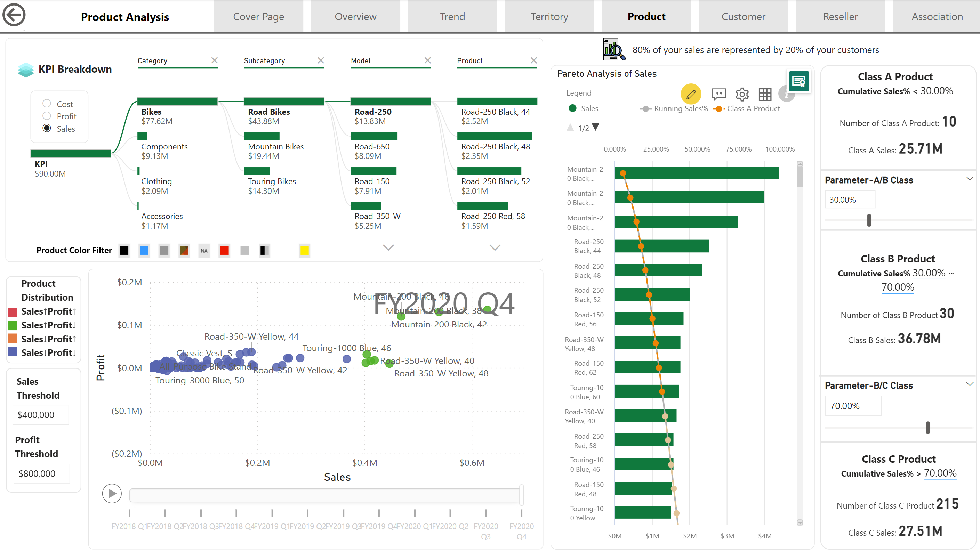Select the red product color swatch

pyautogui.click(x=224, y=251)
